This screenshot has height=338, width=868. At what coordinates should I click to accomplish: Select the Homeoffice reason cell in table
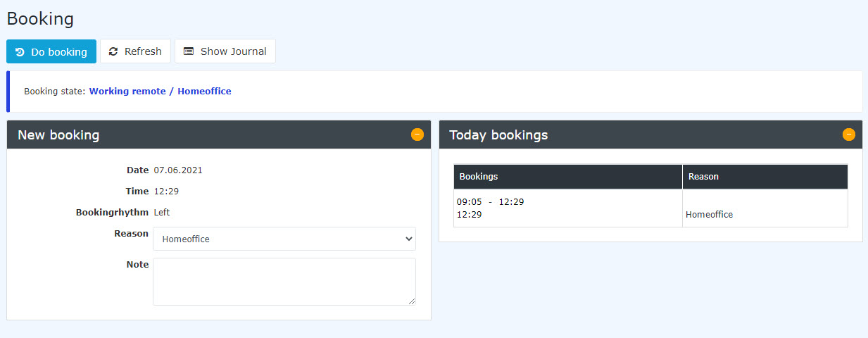(709, 214)
